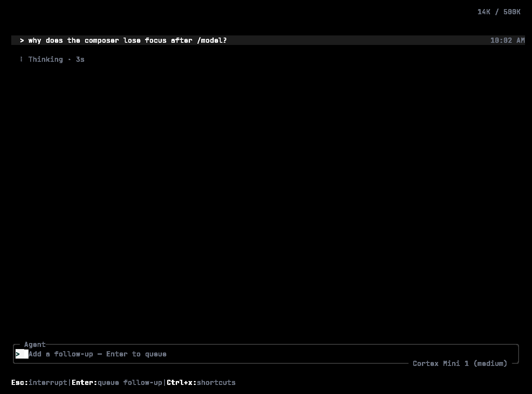
Task: Click the Agent label on composer border
Action: (x=35, y=344)
